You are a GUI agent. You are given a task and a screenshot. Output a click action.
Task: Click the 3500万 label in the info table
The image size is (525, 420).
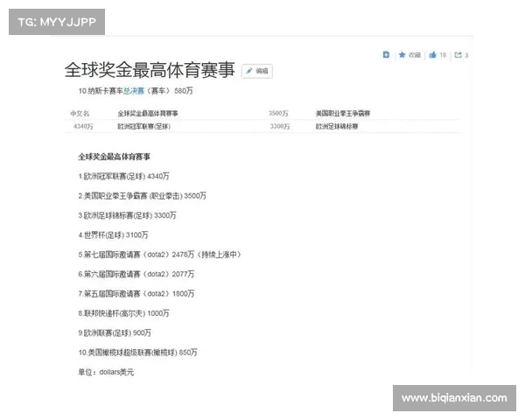tap(278, 113)
